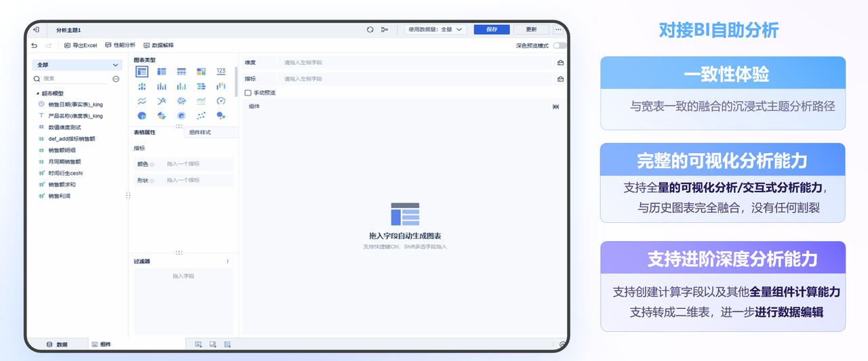Screen dimensions: 868x361
Task: Open the 全部 dropdown in the field panel
Action: 77,65
